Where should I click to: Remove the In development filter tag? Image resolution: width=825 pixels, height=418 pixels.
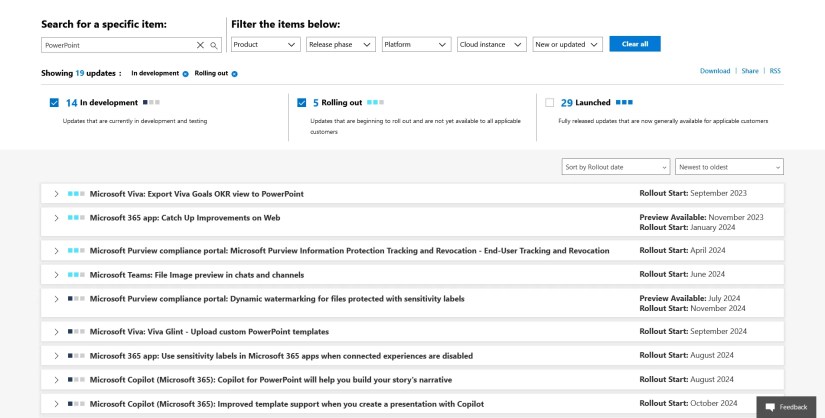click(x=186, y=74)
